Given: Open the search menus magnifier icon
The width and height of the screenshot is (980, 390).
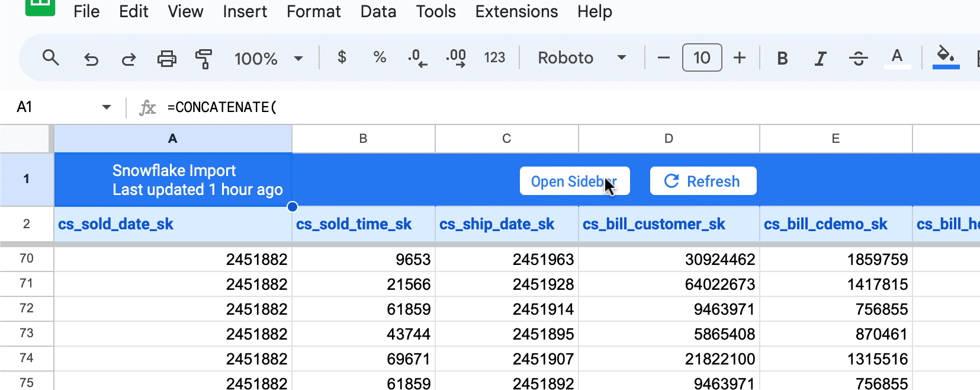Looking at the screenshot, I should [51, 58].
